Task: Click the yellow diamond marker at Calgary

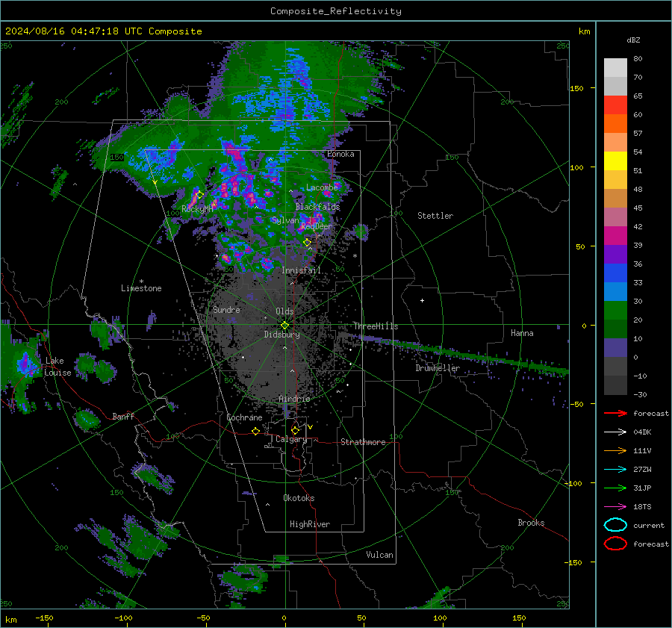Action: [x=295, y=430]
